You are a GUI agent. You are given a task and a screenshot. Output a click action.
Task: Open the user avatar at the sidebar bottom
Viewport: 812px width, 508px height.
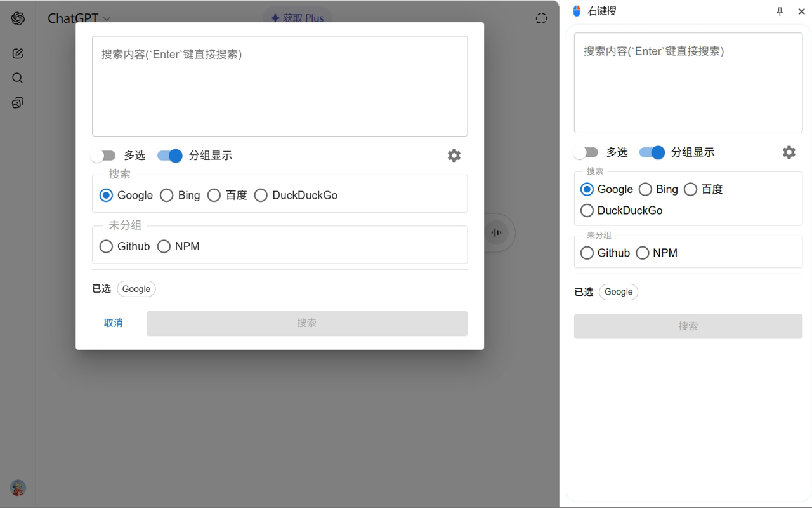coord(18,488)
